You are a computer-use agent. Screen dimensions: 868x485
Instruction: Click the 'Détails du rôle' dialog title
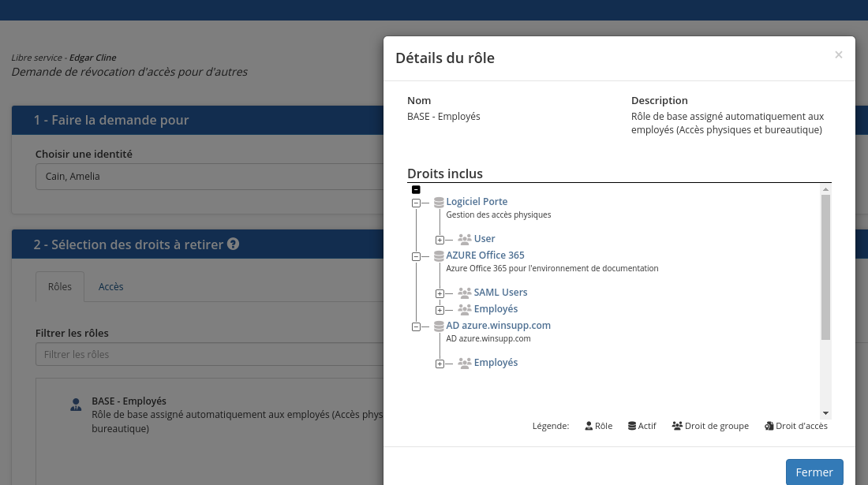[x=444, y=58]
